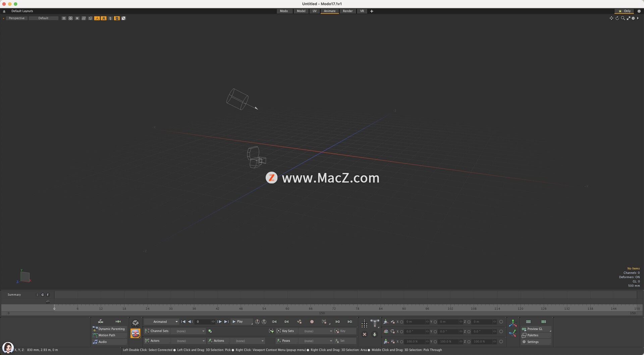Open the viewport options gear icon
Image resolution: width=644 pixels, height=355 pixels.
click(633, 18)
